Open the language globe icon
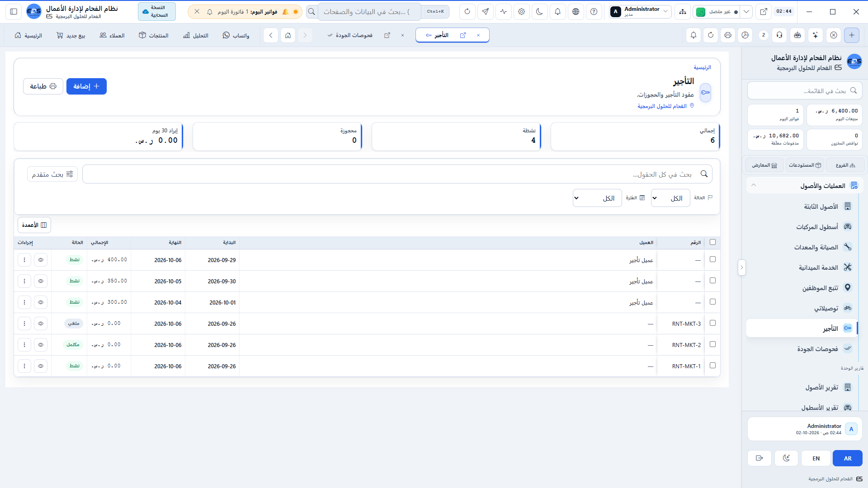Image resolution: width=868 pixels, height=488 pixels. [576, 12]
